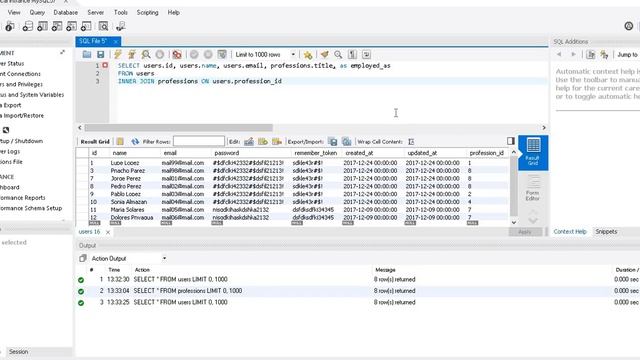Click the stop query execution icon

pyautogui.click(x=160, y=54)
